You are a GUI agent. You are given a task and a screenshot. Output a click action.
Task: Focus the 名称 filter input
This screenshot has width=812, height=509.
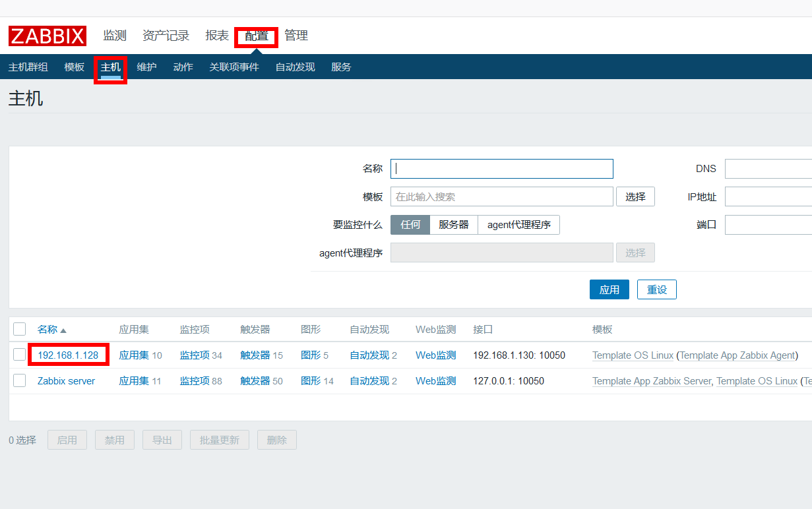pos(502,169)
